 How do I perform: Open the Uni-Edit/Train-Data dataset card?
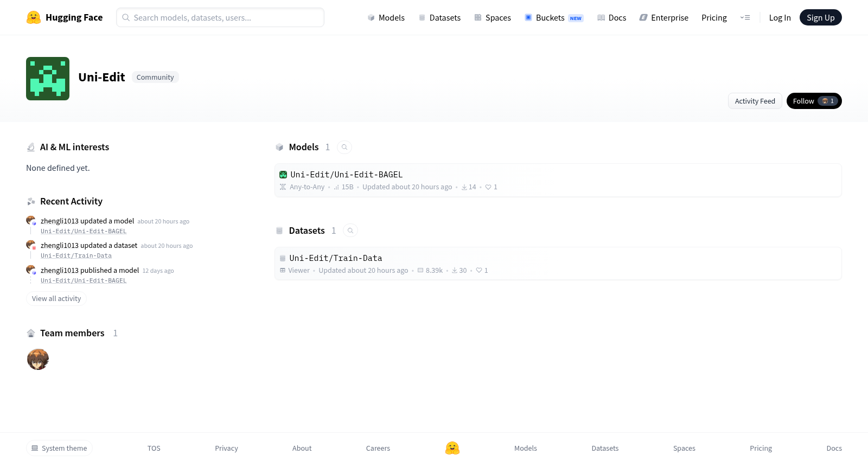click(558, 264)
